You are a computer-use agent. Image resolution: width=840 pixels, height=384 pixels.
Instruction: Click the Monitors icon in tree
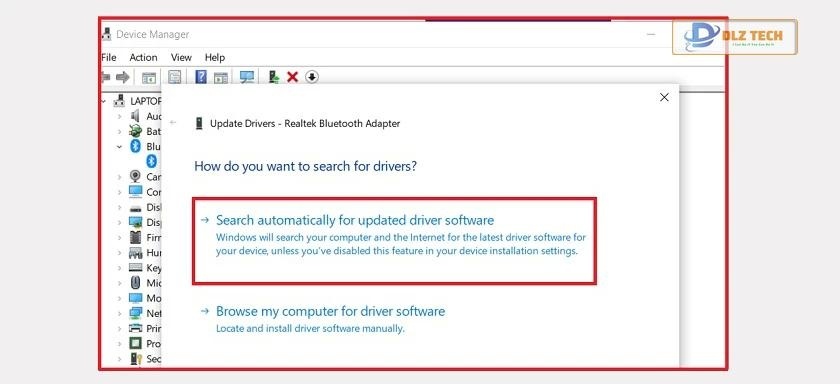pyautogui.click(x=136, y=298)
